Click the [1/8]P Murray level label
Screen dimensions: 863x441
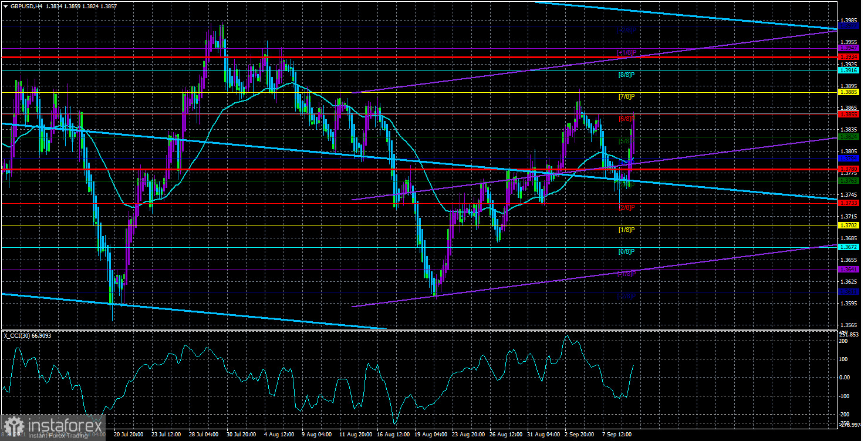click(x=627, y=230)
